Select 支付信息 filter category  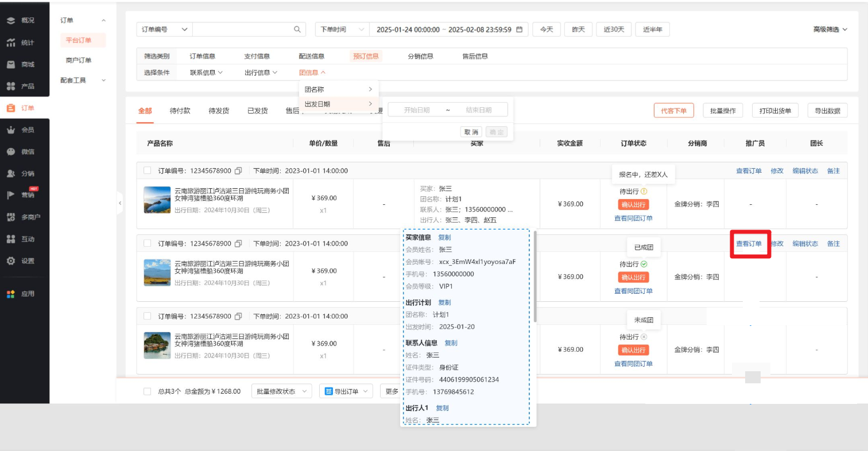tap(257, 56)
